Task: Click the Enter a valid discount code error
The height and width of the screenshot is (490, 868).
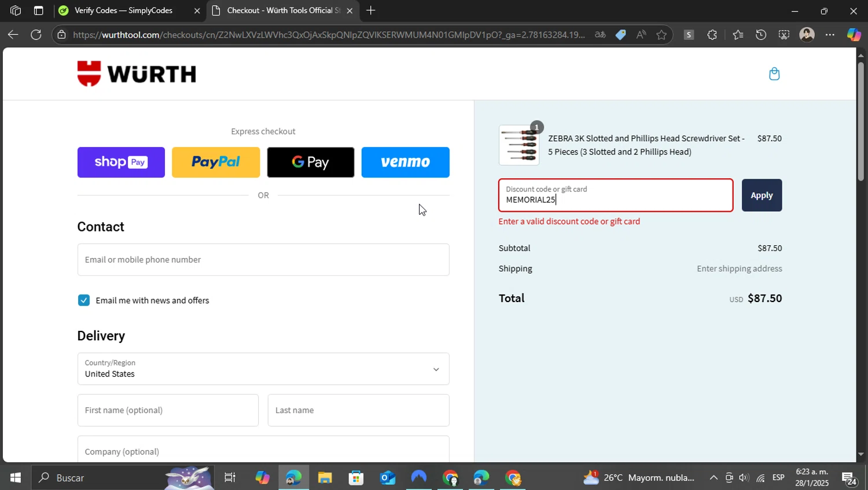Action: tap(569, 222)
